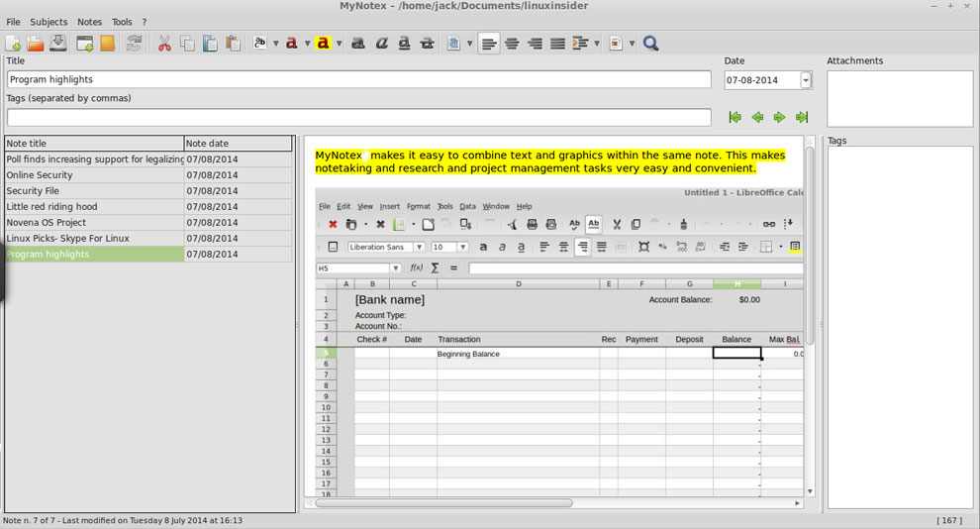Click the empty Tags input field
Viewport: 980px width, 529px height.
358,117
